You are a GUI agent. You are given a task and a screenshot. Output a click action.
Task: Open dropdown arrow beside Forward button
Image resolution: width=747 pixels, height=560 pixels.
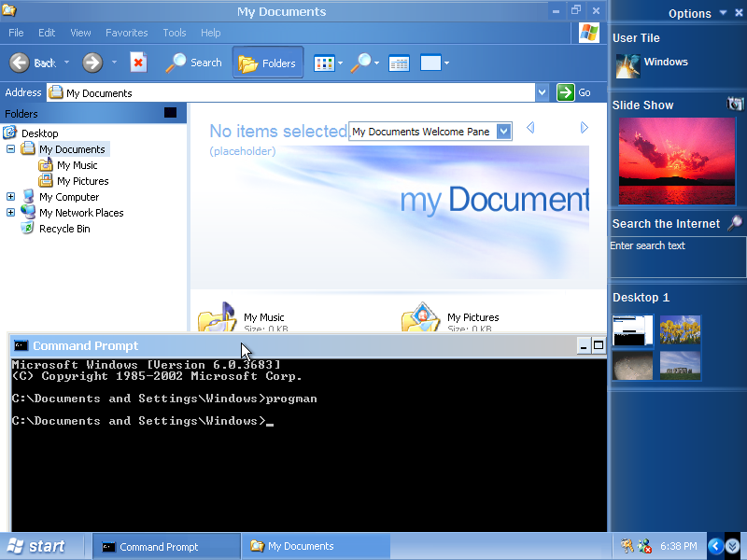[x=114, y=62]
